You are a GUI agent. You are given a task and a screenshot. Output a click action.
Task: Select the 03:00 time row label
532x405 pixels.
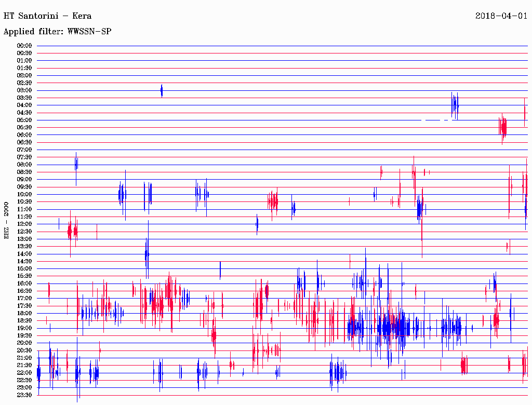click(x=24, y=90)
